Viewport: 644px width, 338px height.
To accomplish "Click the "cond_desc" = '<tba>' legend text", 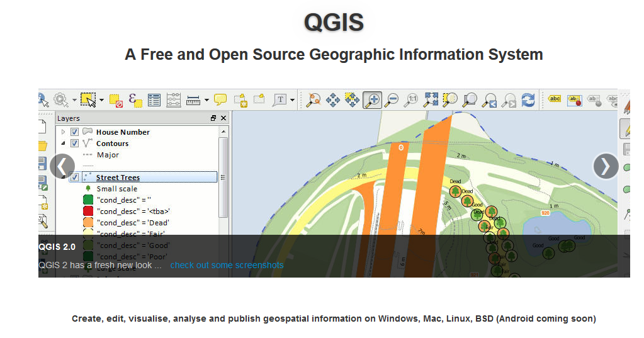I will click(x=133, y=211).
